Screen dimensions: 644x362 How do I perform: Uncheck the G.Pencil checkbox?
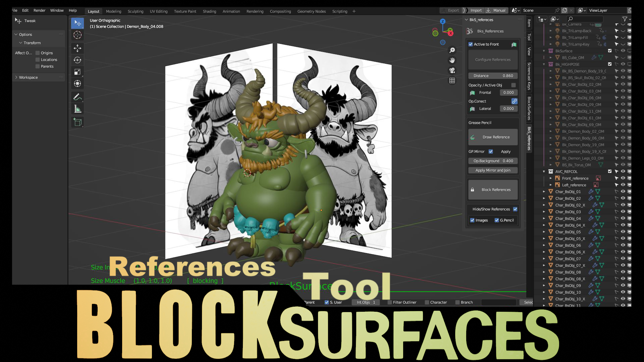coord(497,220)
